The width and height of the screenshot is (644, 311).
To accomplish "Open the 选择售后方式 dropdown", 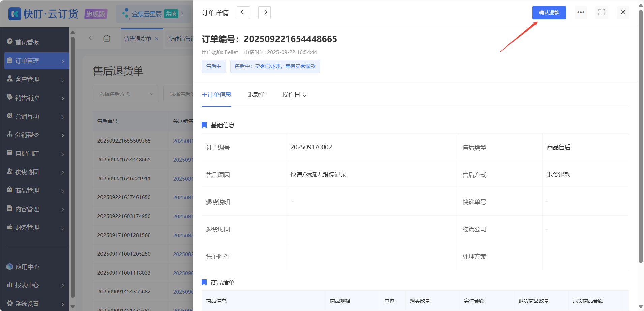I will click(x=126, y=94).
